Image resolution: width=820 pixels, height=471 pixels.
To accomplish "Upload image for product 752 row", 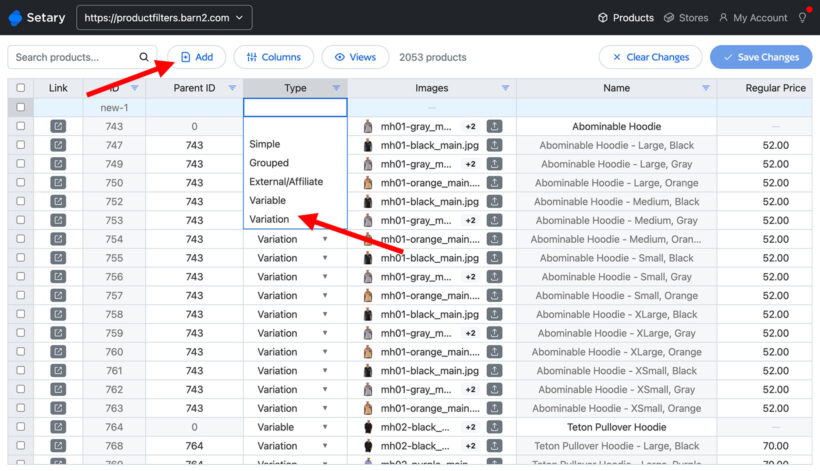I will [x=494, y=202].
